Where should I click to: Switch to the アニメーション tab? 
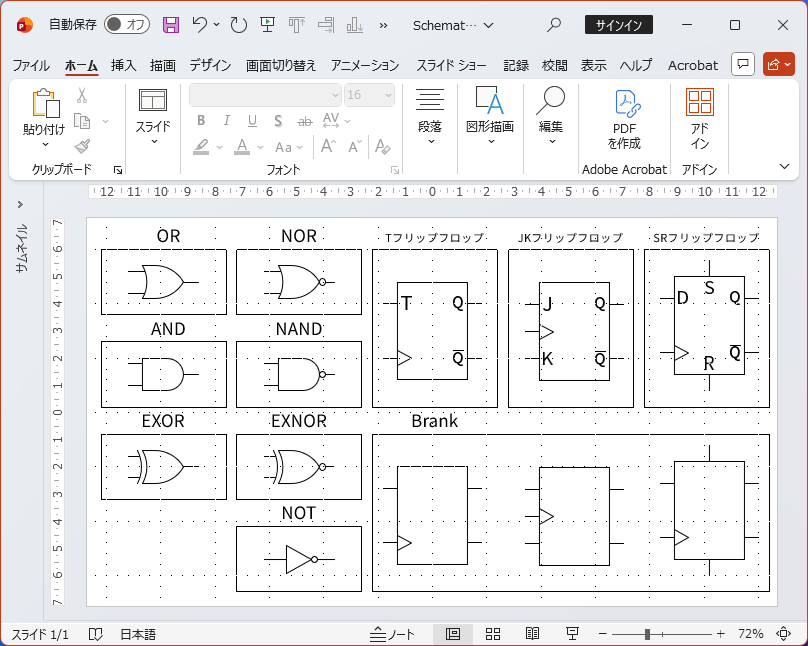point(364,65)
